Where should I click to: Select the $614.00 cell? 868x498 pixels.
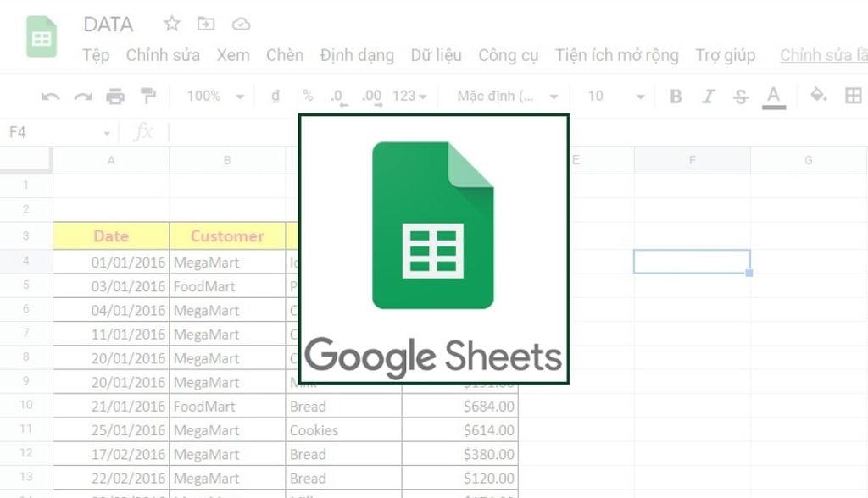[459, 430]
